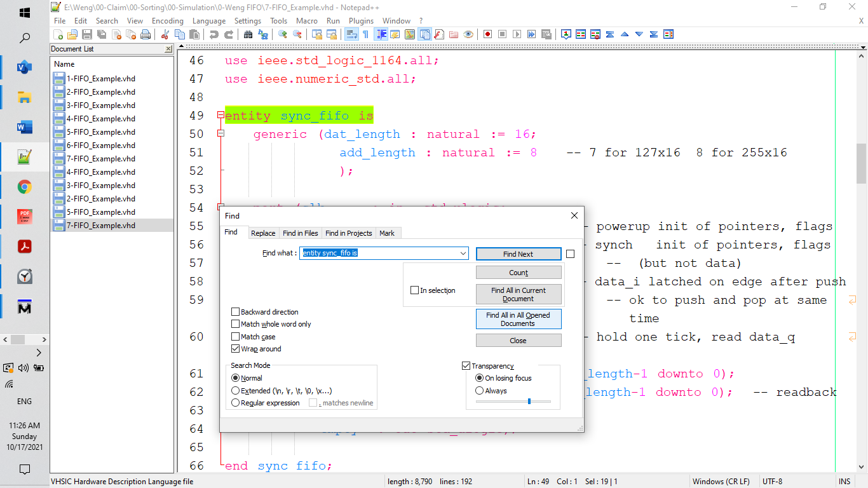Open the Plugins menu

coord(361,21)
